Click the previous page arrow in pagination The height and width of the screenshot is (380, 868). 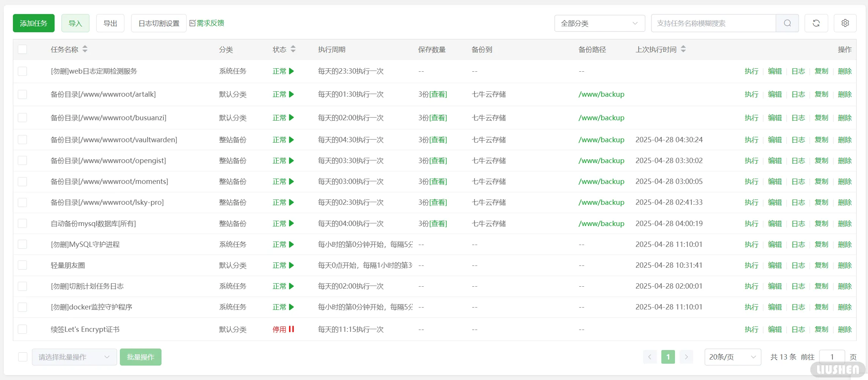[x=650, y=357]
